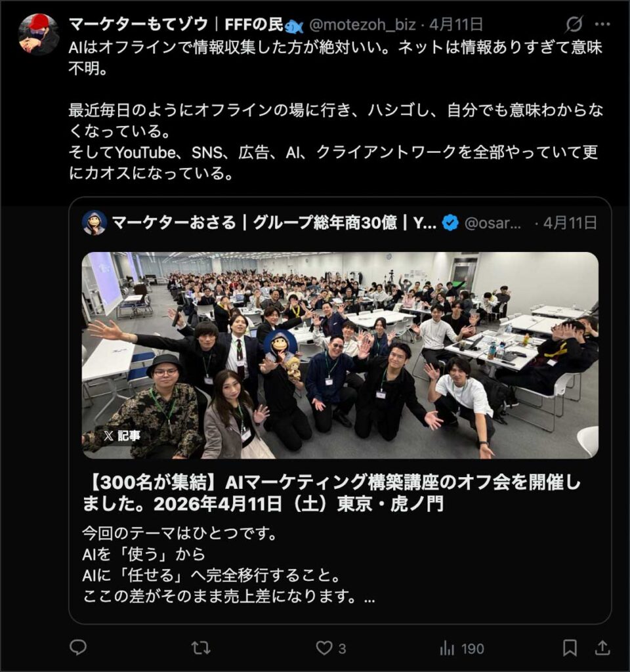
Task: Click the X 記事 article label
Action: pyautogui.click(x=121, y=436)
